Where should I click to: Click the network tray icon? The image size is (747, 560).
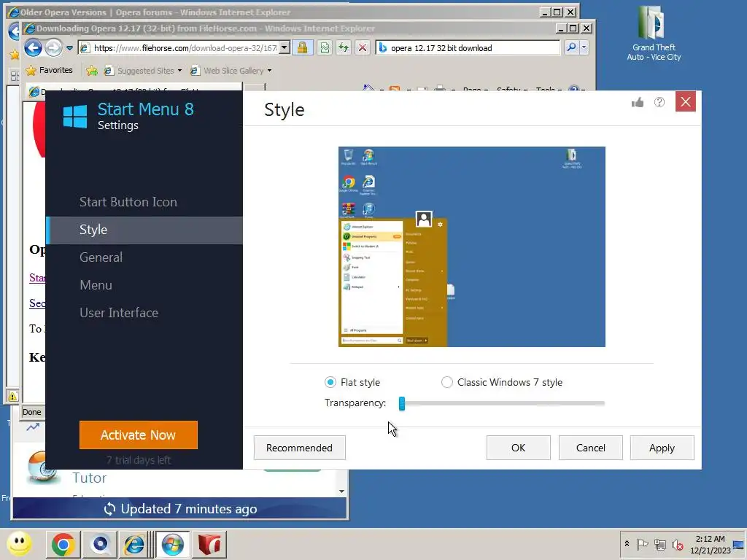coord(659,544)
